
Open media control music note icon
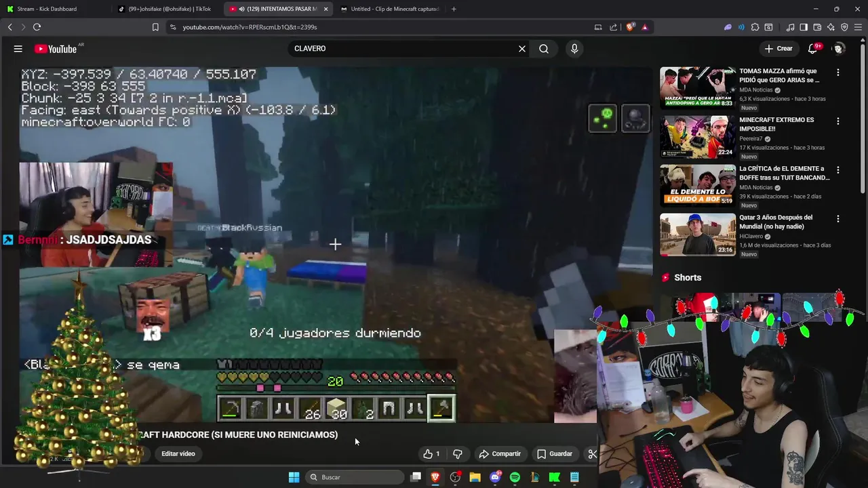tap(790, 27)
